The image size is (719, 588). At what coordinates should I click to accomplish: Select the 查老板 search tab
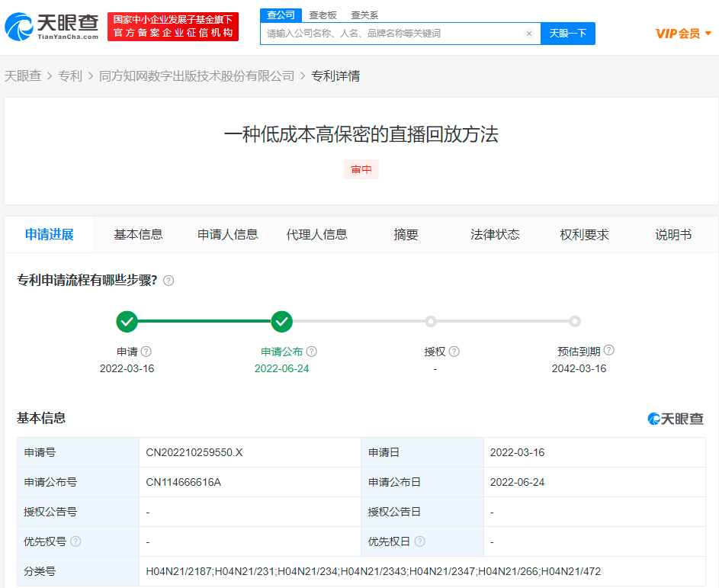[x=323, y=15]
